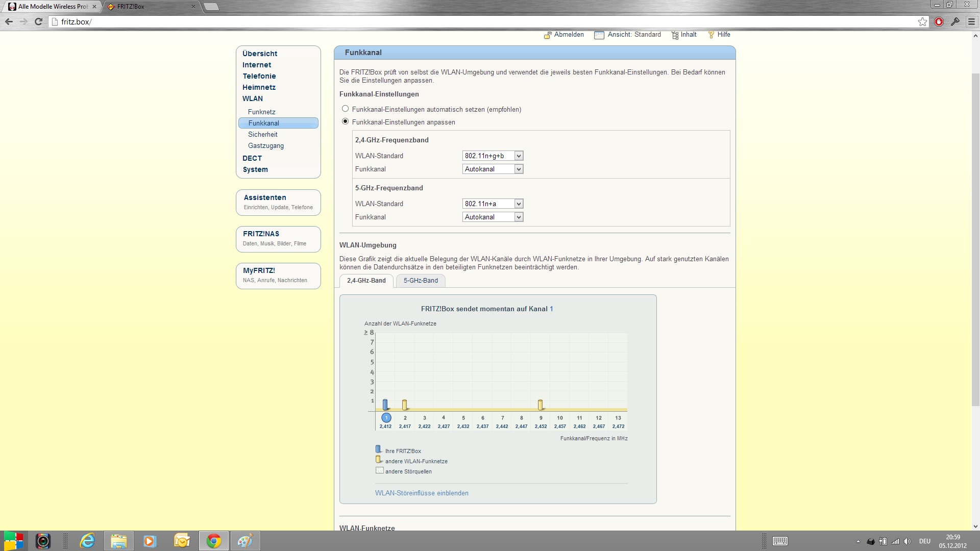Open Übersicht in the sidebar
Screen dimensions: 980x551
click(x=260, y=54)
